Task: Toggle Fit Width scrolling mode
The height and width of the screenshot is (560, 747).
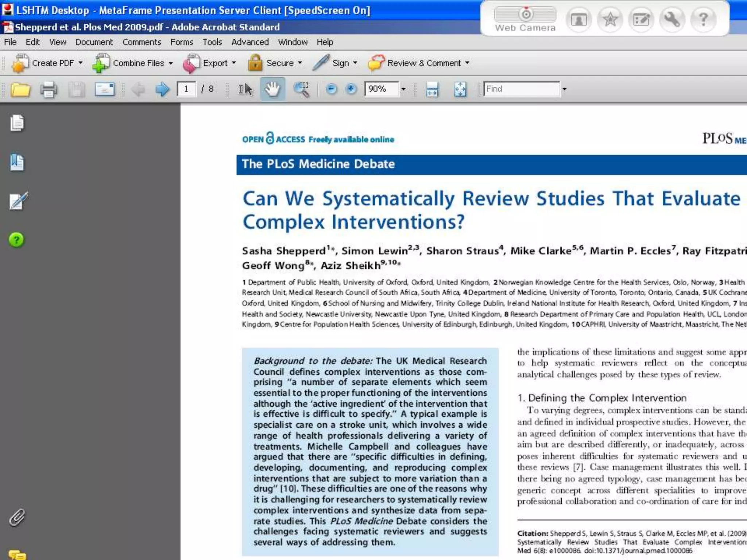Action: 432,89
